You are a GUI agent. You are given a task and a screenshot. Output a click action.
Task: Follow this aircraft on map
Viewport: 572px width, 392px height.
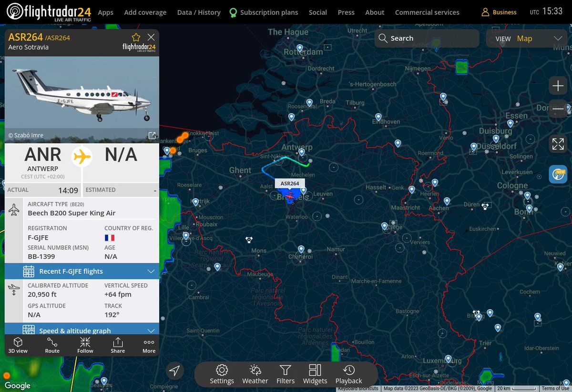pyautogui.click(x=85, y=345)
